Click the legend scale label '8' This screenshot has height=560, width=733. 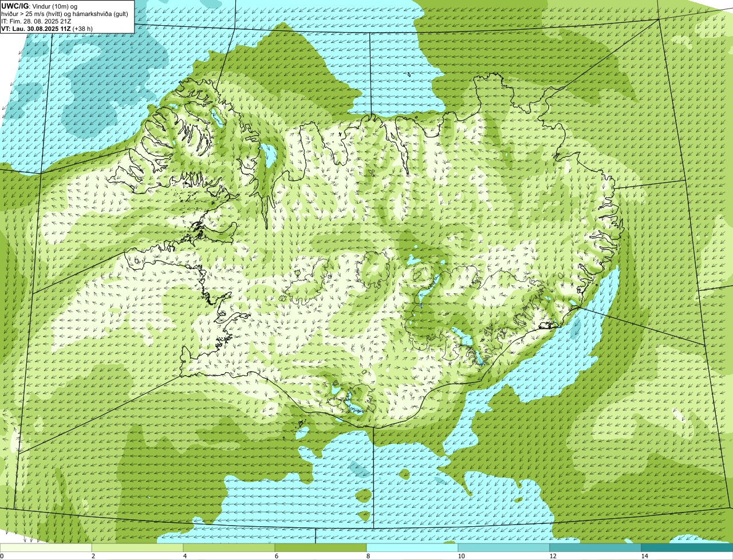point(368,556)
